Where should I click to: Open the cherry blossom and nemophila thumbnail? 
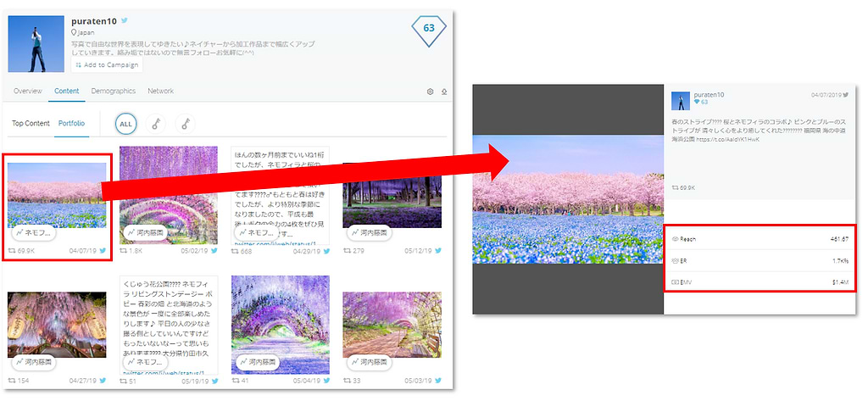pos(57,195)
